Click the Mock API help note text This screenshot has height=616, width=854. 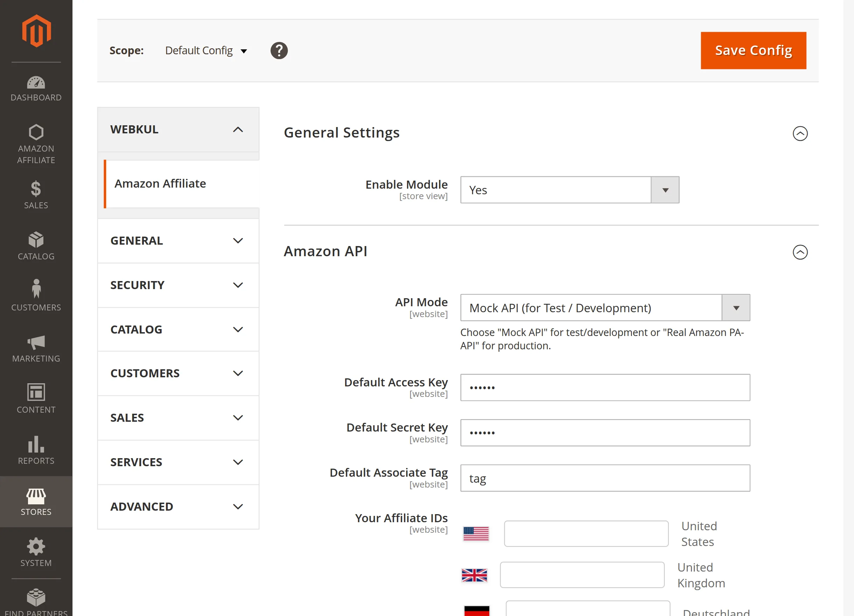pos(602,339)
